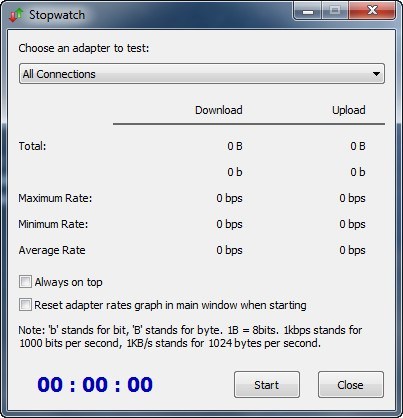The width and height of the screenshot is (403, 418).
Task: Click the Stopwatch app icon in title bar
Action: coord(16,15)
